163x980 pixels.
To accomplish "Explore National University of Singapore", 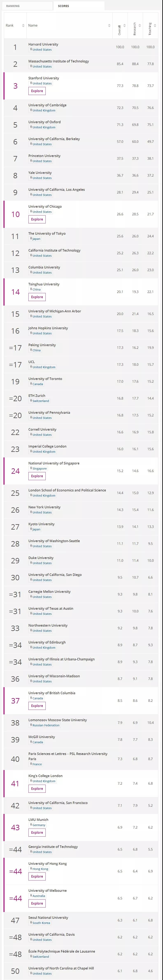I will (x=37, y=476).
